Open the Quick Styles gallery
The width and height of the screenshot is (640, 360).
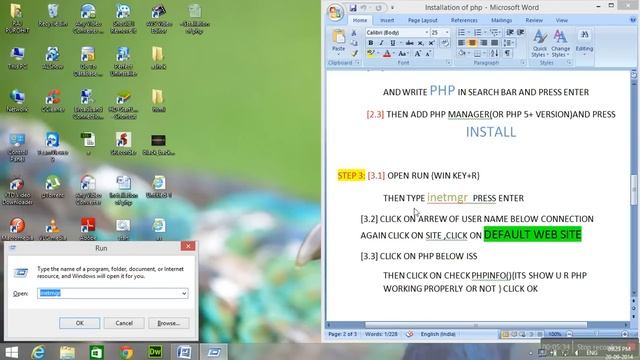(x=539, y=43)
